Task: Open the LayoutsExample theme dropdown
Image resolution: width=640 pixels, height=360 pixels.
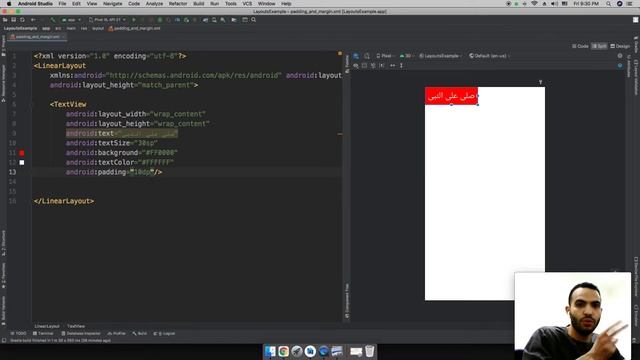Action: pos(441,56)
